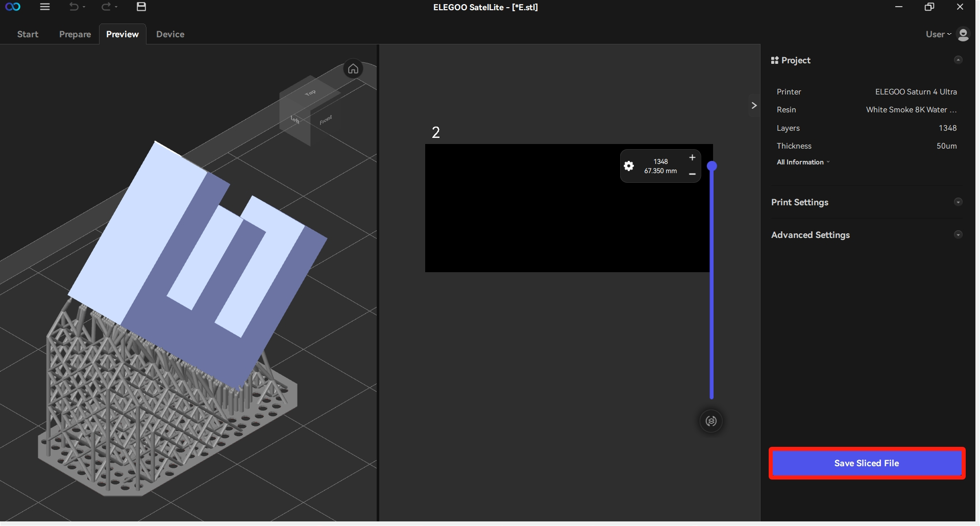Viewport: 980px width, 526px height.
Task: Click the ELEGOO infinity logo icon
Action: tap(13, 7)
